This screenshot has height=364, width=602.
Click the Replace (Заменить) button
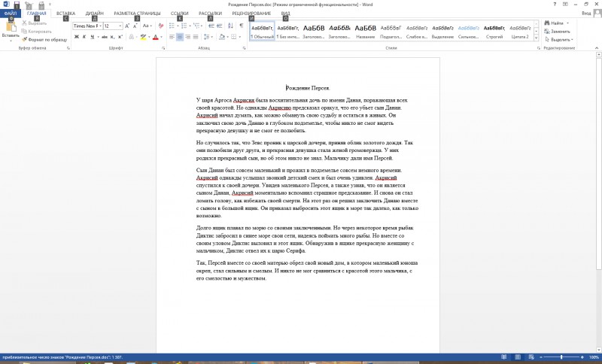tap(557, 32)
